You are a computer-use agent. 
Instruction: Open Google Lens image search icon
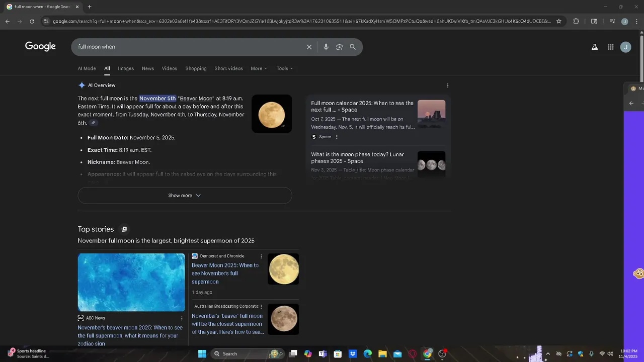(x=340, y=47)
